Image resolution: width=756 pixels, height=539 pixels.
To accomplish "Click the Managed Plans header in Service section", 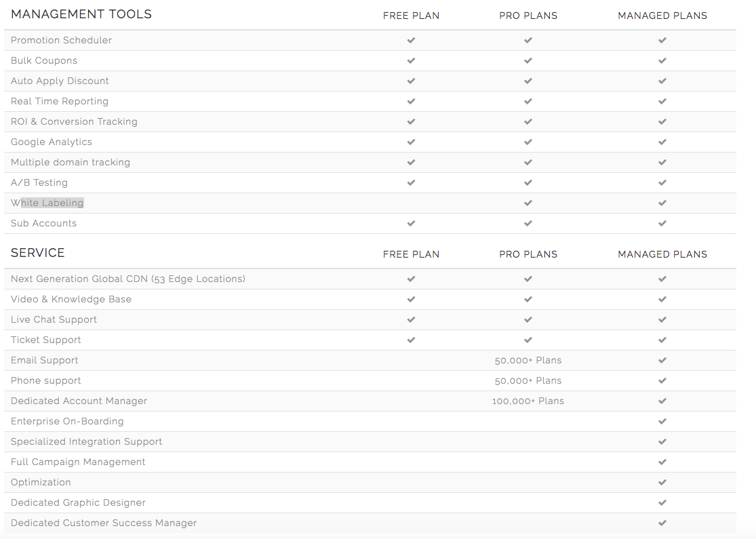I will coord(662,254).
